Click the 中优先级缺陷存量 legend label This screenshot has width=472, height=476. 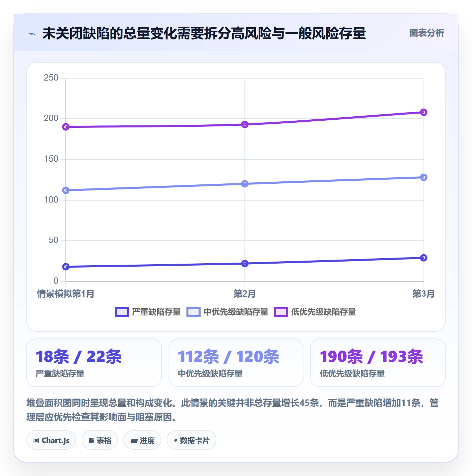click(x=236, y=312)
